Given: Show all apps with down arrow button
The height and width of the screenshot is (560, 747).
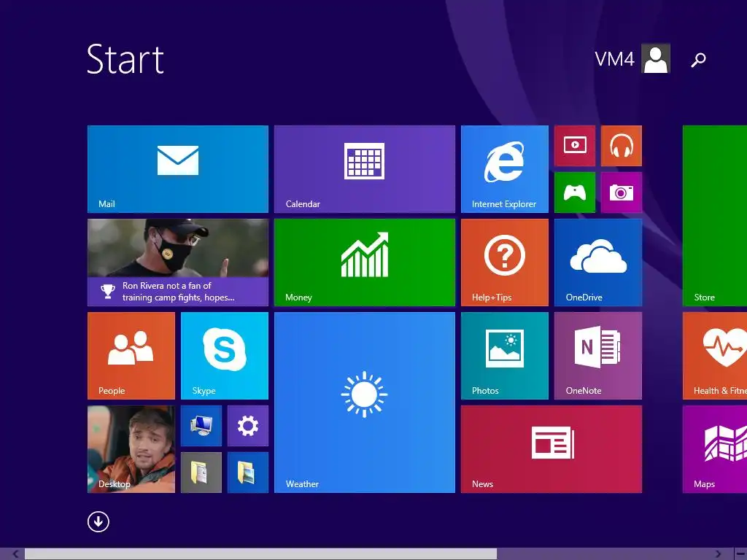Looking at the screenshot, I should (x=98, y=521).
